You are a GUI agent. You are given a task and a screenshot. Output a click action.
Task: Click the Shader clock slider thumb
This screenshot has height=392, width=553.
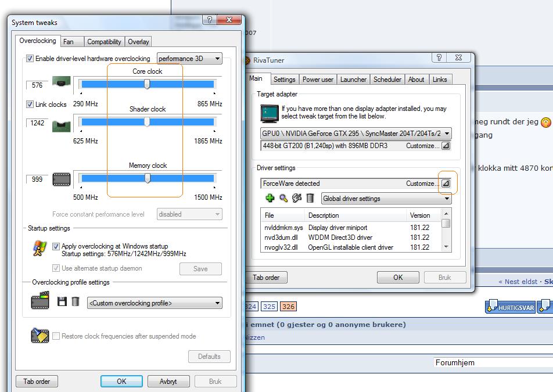[147, 122]
